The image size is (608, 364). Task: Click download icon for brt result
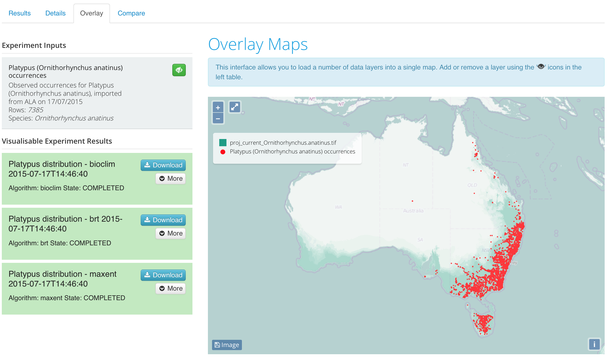click(x=147, y=220)
